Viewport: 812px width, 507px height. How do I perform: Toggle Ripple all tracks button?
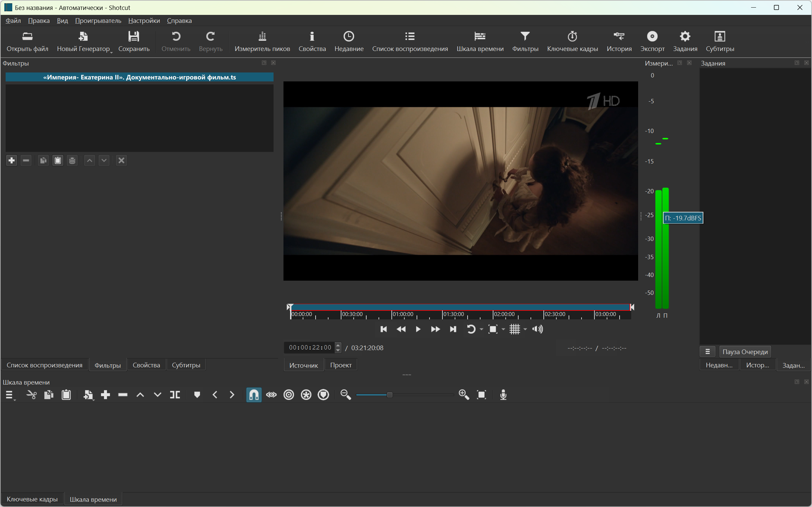[306, 395]
